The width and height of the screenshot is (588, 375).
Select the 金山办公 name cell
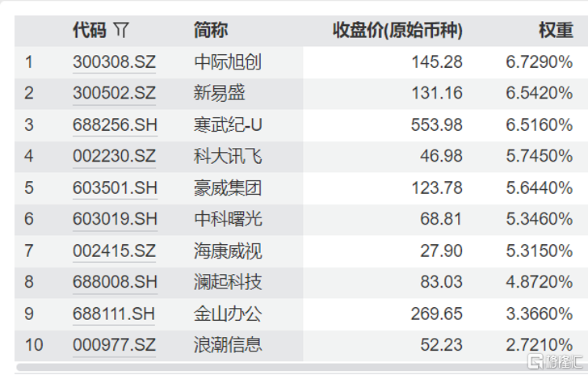pos(228,314)
